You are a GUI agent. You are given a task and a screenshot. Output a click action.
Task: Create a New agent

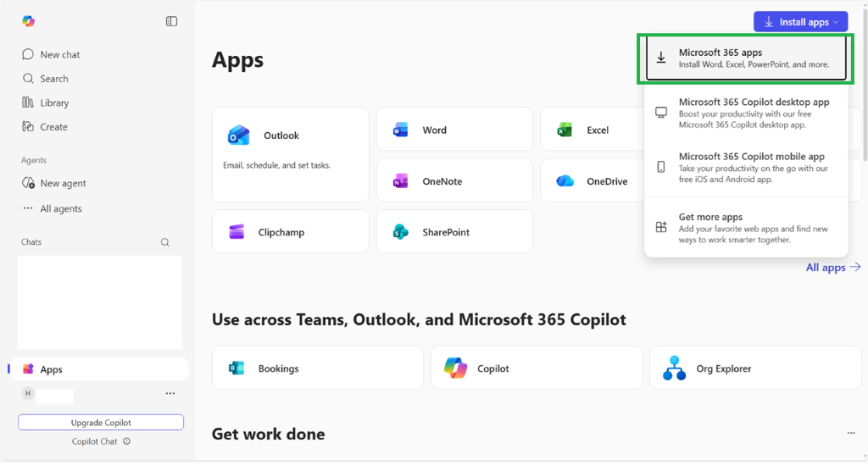click(53, 183)
